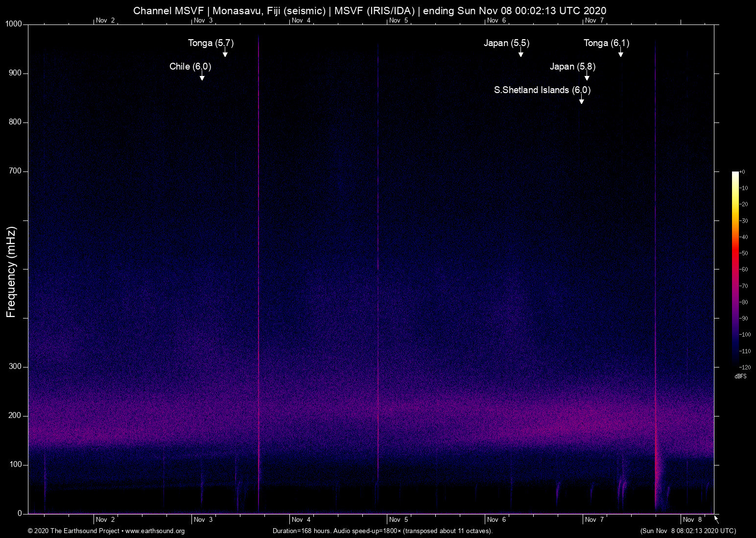Click the spectrogram title starting 'Channel MSVF'

point(370,11)
